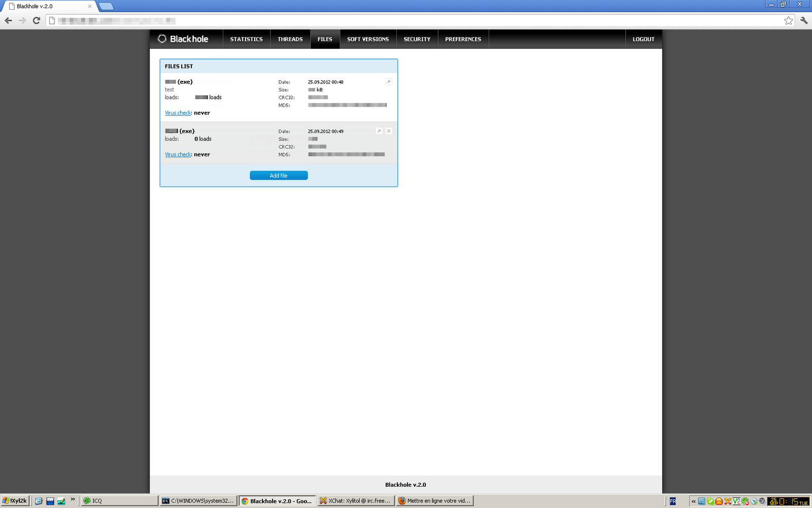
Task: Click the wrench edit icon for the 00:48 file
Action: click(389, 82)
